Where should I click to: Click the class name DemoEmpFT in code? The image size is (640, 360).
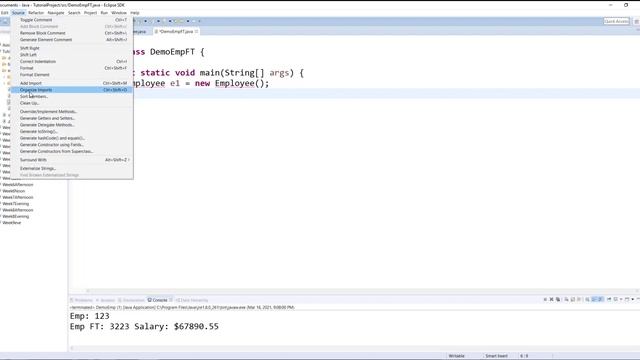pyautogui.click(x=172, y=52)
